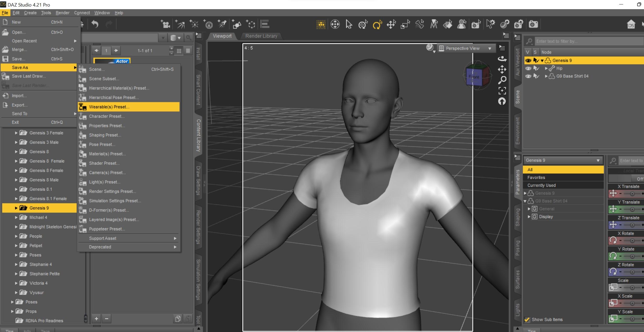
Task: Expand the Genesis 8.1 Female folder
Action: pos(16,199)
